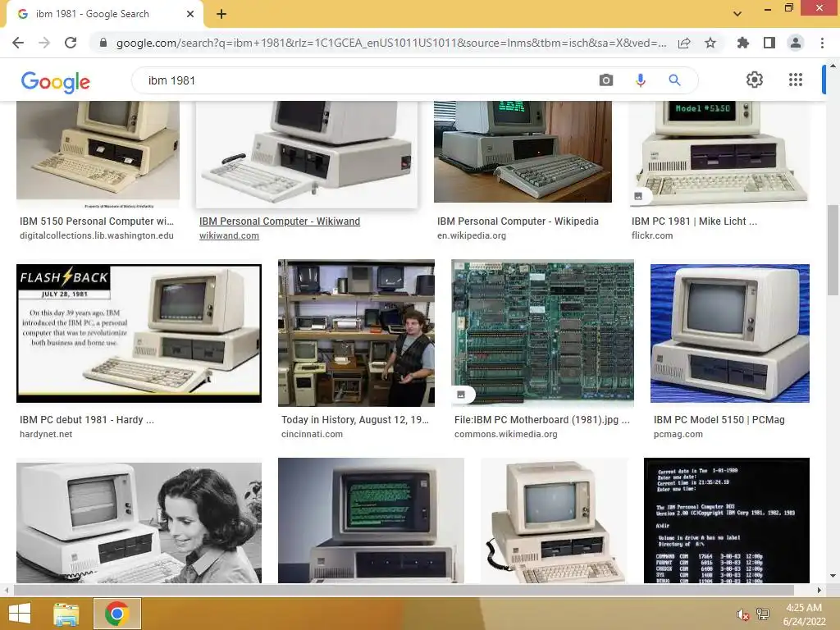This screenshot has width=840, height=630.
Task: Open IBM Personal Computer - Wikiwand link
Action: (280, 221)
